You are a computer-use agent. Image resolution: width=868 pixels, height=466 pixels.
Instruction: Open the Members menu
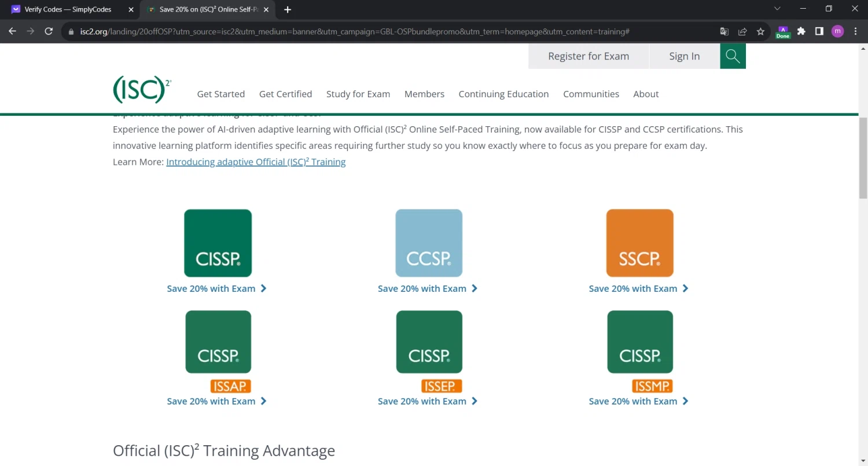click(424, 94)
